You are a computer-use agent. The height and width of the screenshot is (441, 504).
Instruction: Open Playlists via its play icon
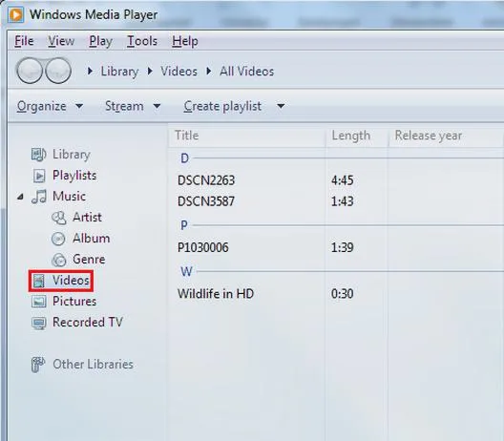click(x=39, y=176)
